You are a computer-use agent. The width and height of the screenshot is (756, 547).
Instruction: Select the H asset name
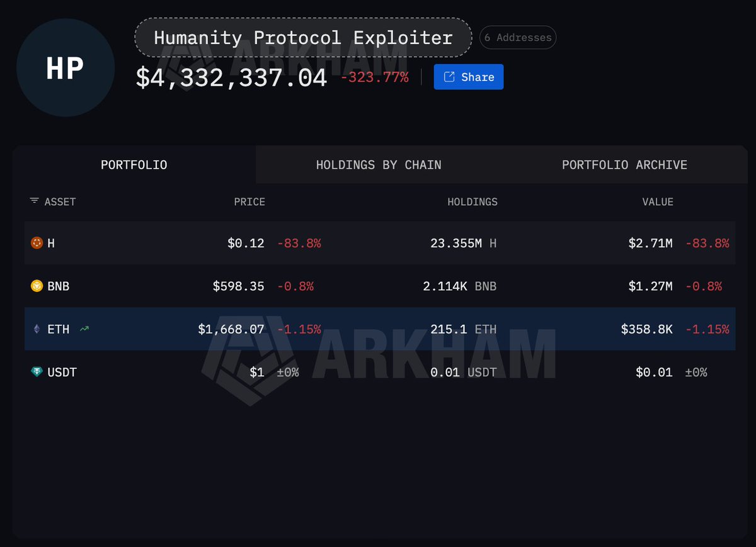pyautogui.click(x=51, y=243)
